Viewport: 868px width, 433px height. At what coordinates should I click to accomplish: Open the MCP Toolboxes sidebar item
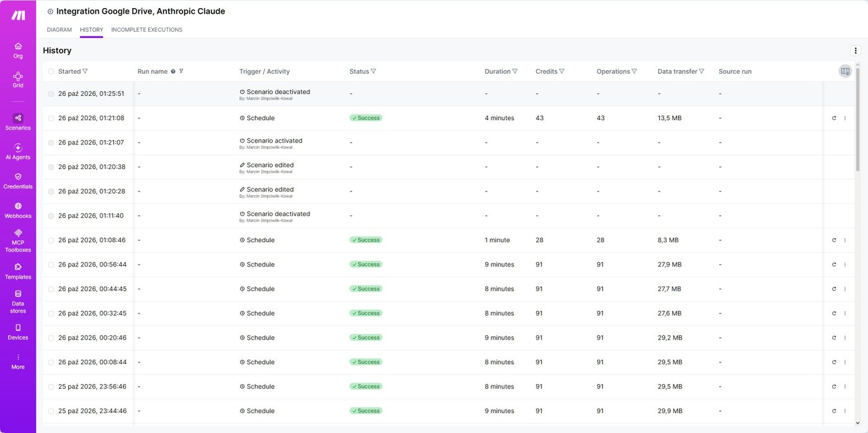[18, 240]
